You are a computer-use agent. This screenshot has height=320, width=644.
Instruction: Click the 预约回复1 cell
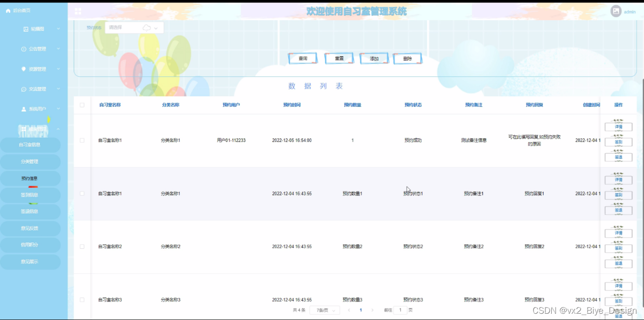coord(534,193)
